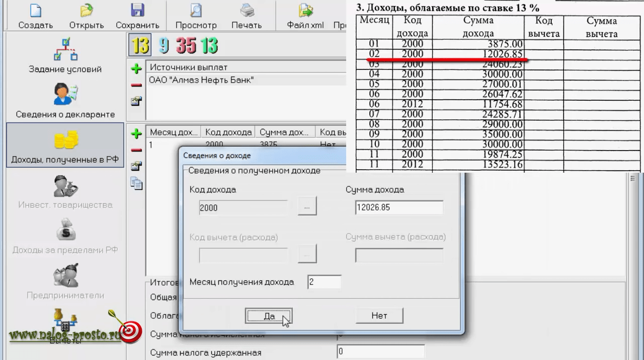
Task: Open Доходы за пределами РФ section
Action: [x=65, y=237]
